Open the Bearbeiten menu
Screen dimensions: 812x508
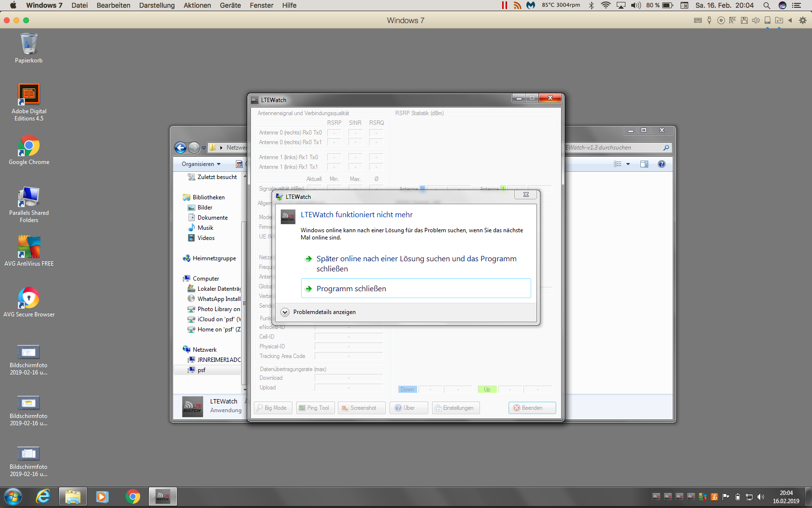click(x=114, y=5)
